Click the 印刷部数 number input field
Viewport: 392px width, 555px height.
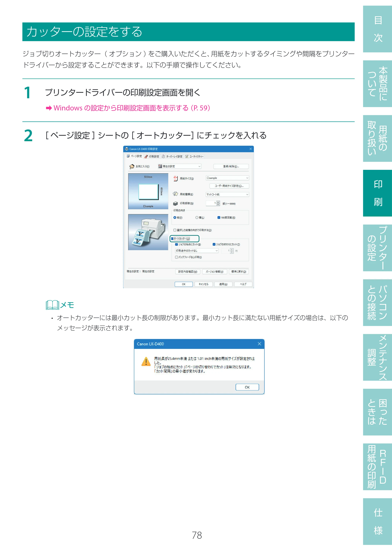(211, 203)
